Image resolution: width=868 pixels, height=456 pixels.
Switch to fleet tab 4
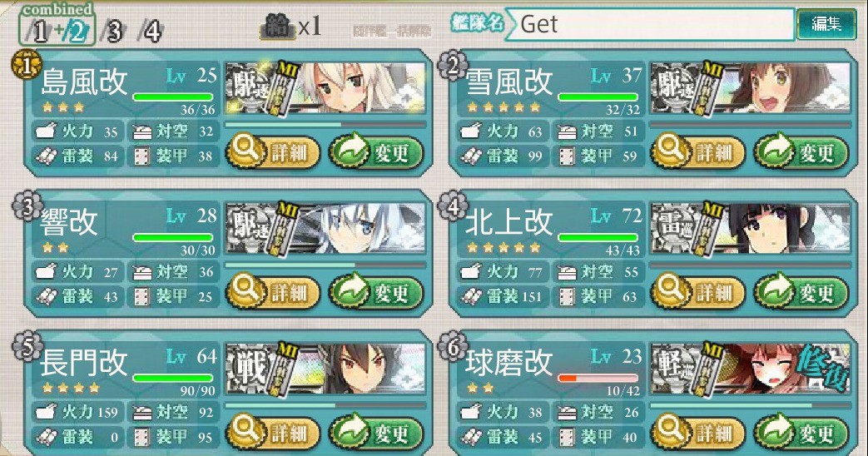click(151, 31)
